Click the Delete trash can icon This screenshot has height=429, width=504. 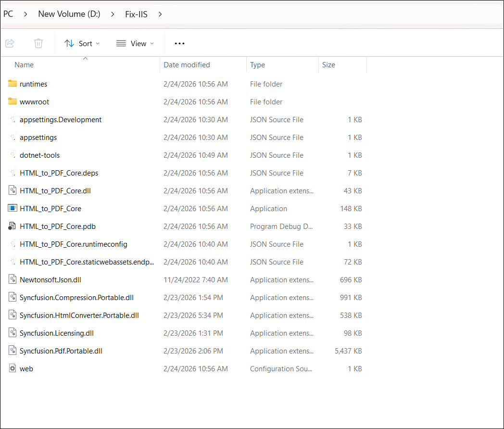pos(38,43)
